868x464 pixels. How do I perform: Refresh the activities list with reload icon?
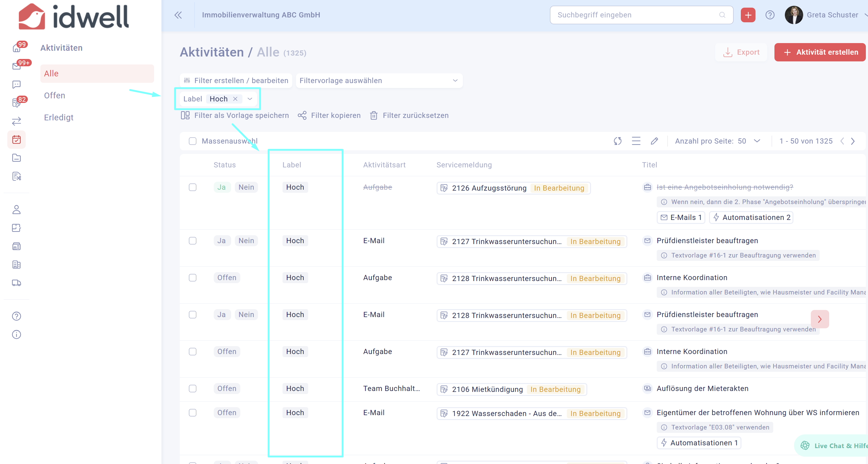[617, 141]
